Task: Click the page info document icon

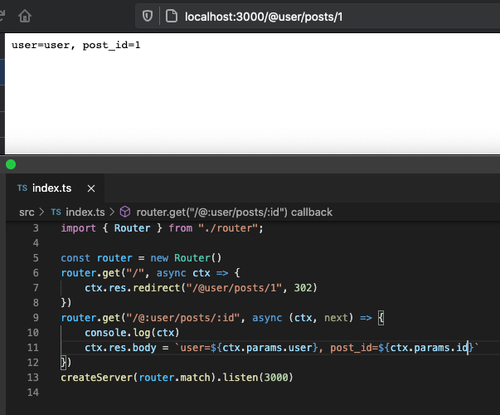Action: click(171, 16)
